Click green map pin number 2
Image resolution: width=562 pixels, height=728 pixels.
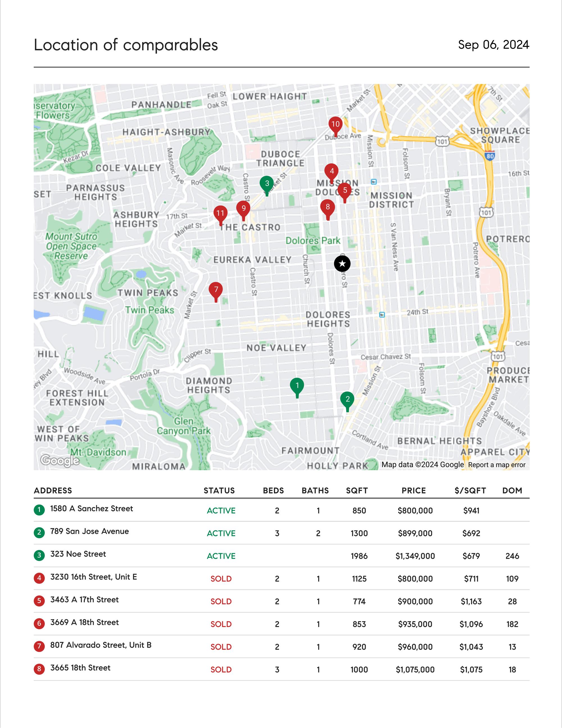(x=347, y=399)
